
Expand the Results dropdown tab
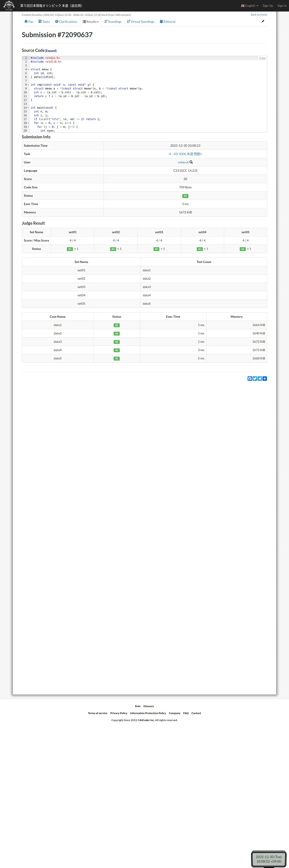tap(91, 22)
